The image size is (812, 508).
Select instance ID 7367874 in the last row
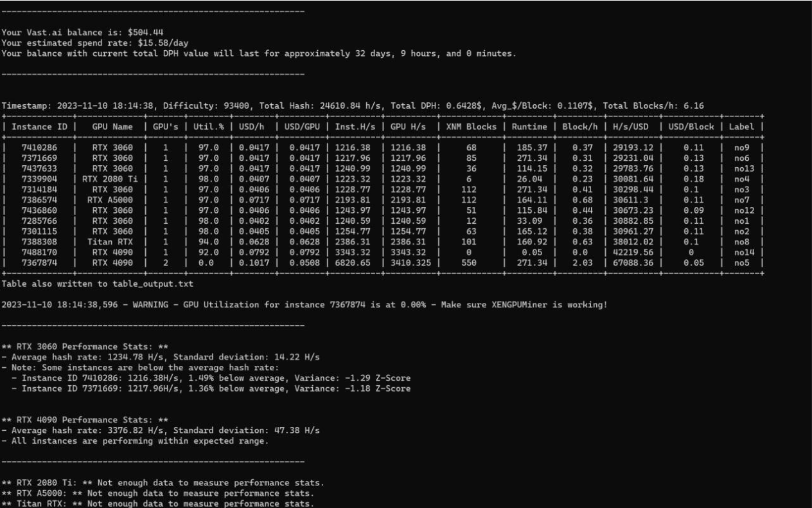39,262
